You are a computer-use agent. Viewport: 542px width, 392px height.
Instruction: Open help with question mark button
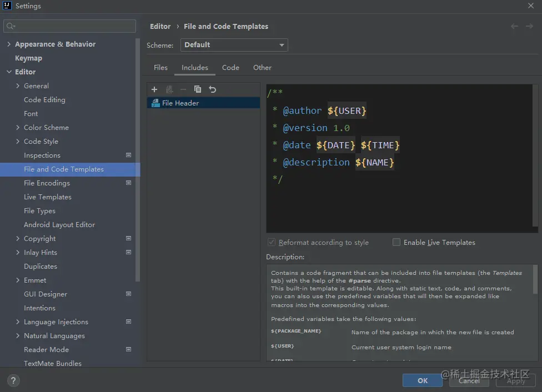pos(13,380)
